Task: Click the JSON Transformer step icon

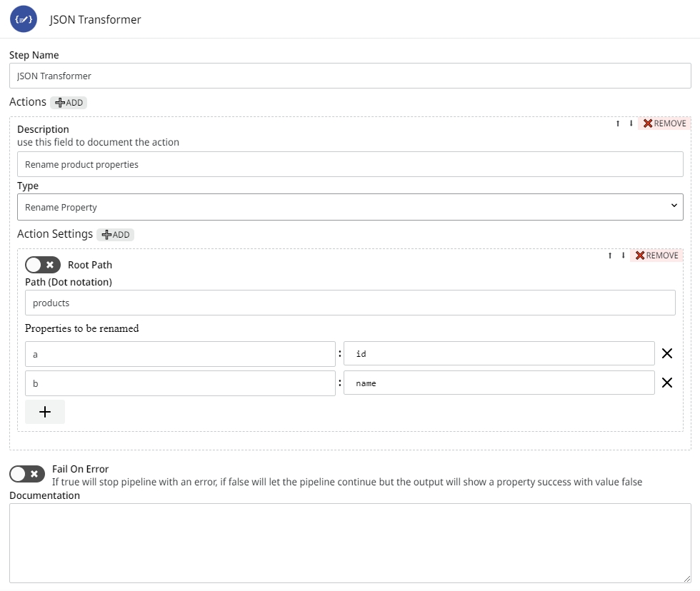Action: coord(24,19)
